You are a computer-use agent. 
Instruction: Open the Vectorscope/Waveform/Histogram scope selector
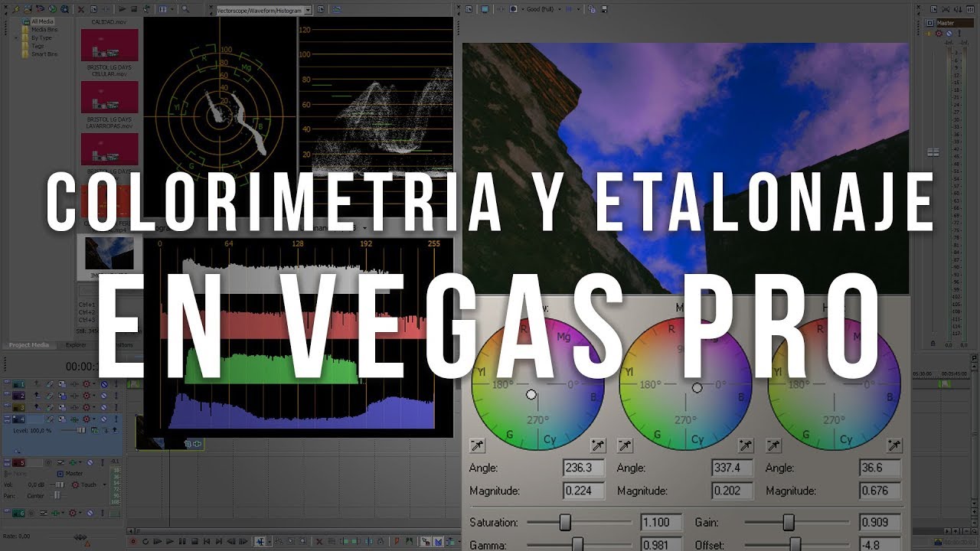click(x=264, y=11)
